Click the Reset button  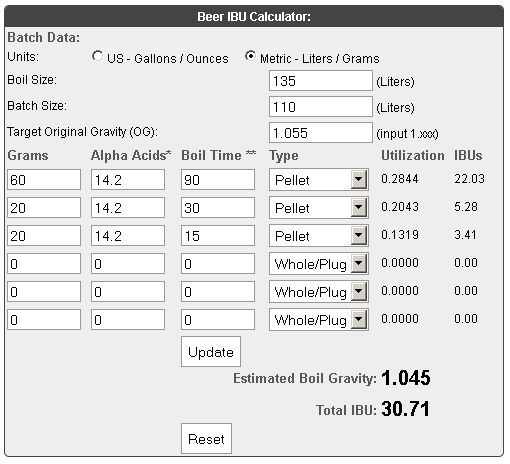[206, 439]
